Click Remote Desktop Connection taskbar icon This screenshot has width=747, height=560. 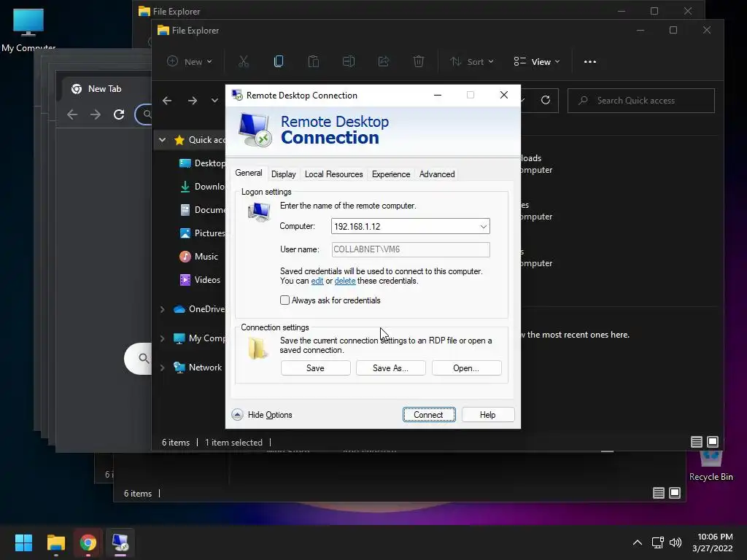coord(120,542)
